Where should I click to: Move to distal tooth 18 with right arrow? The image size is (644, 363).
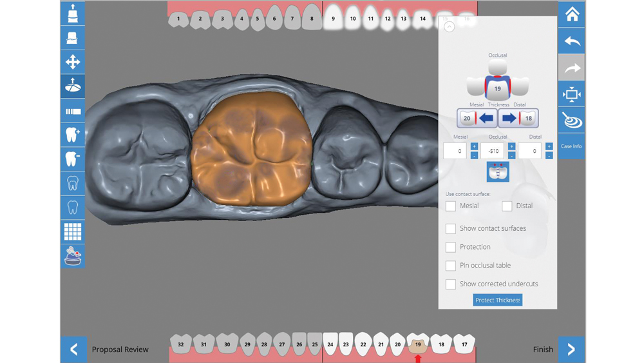pos(518,119)
